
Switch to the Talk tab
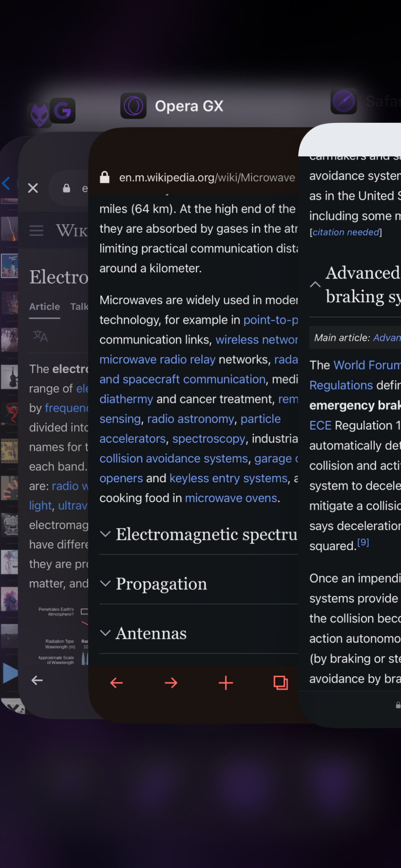79,307
